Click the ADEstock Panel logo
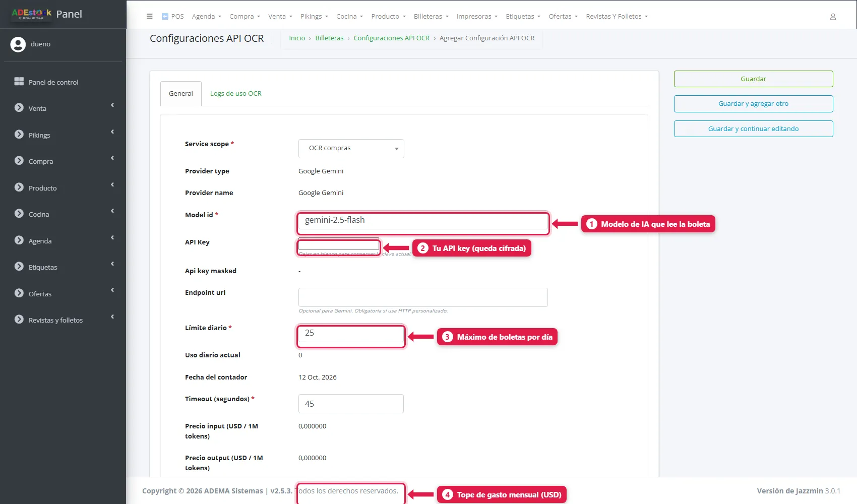Screen dimensions: 857x504 pyautogui.click(x=47, y=14)
